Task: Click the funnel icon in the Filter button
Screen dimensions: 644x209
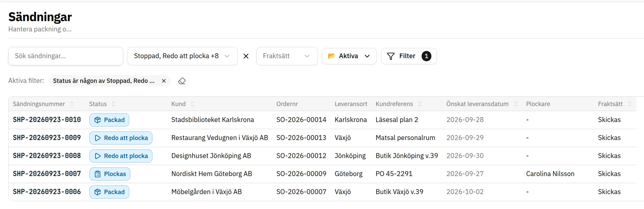Action: coord(391,56)
